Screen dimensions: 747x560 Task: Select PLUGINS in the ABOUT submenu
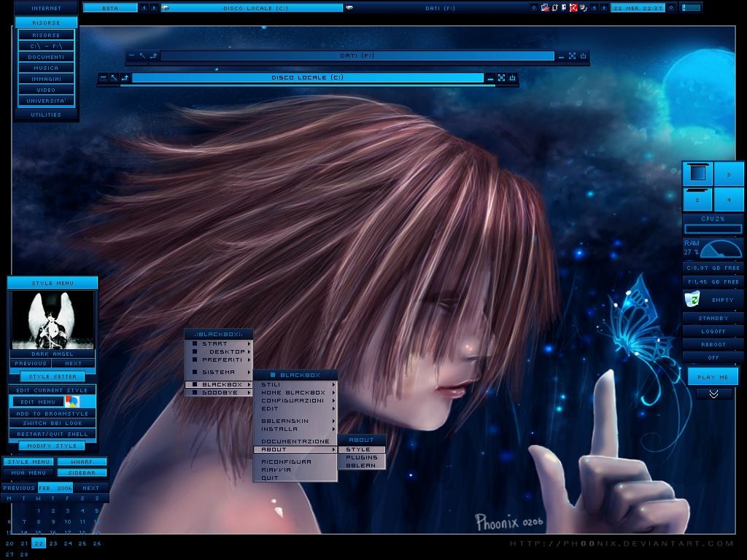361,457
